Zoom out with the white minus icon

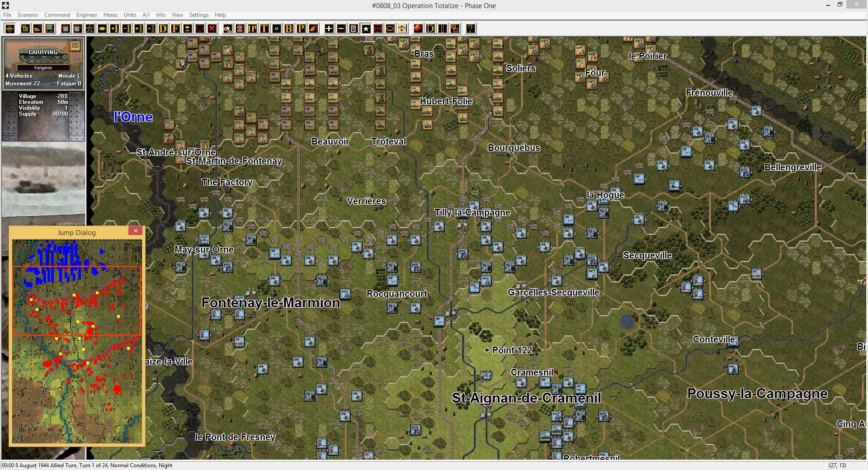coord(341,29)
